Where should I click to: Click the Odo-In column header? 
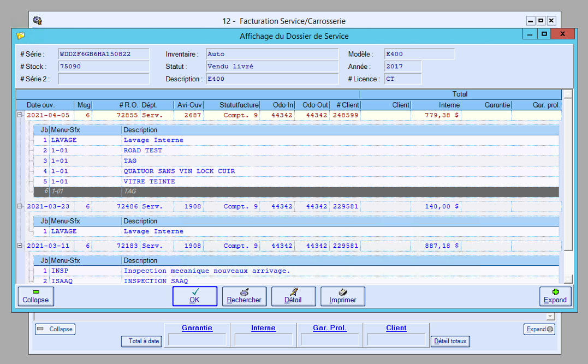[277, 105]
